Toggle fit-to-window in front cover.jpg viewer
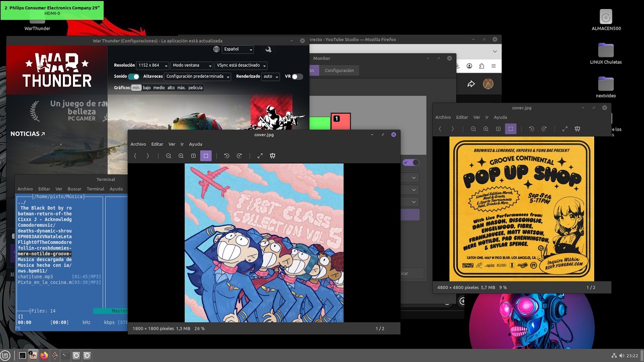644x362 pixels. point(206,156)
